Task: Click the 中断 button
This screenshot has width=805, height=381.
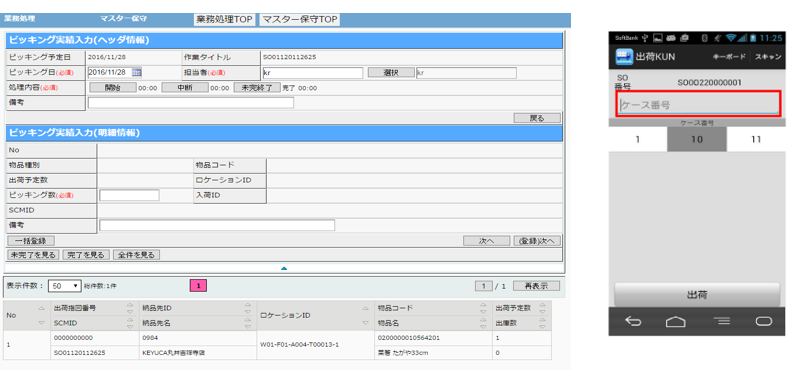Action: click(x=185, y=88)
